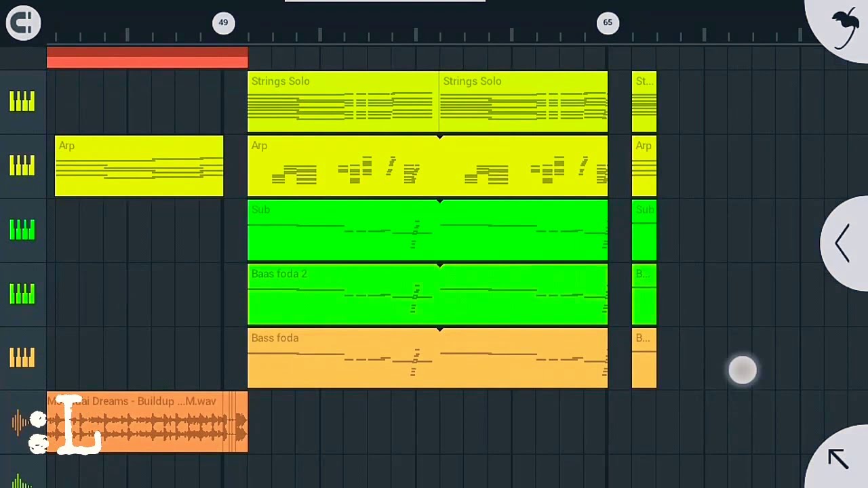This screenshot has height=488, width=868.
Task: Select the short Sub clip after bar 65
Action: [644, 230]
